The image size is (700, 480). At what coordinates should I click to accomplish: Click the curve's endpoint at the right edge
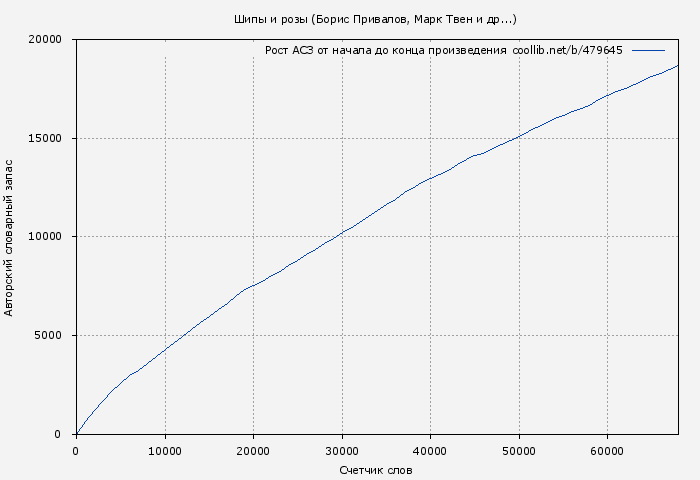coord(678,65)
